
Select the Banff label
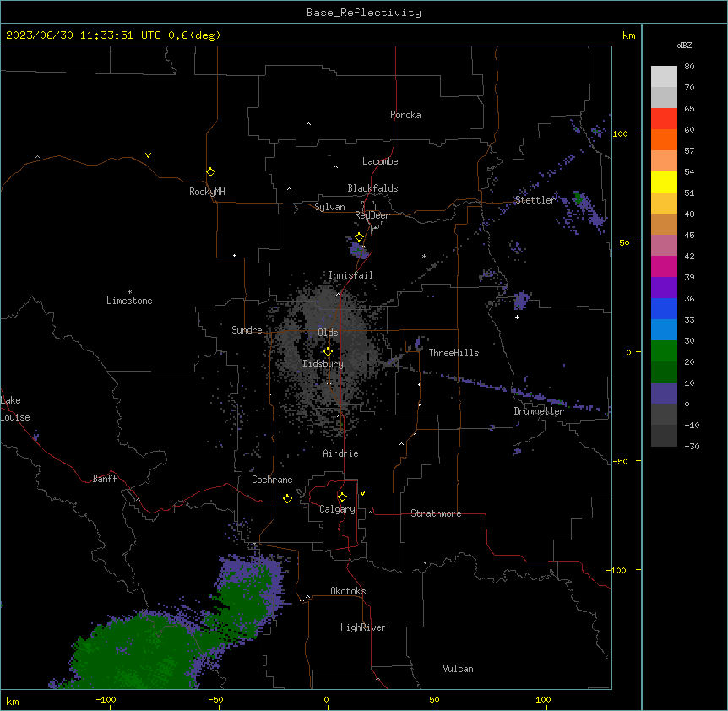click(x=105, y=479)
